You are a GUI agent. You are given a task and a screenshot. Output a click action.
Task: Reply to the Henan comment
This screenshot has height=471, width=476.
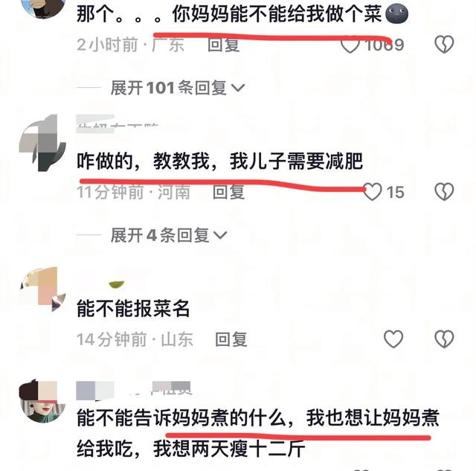[228, 192]
